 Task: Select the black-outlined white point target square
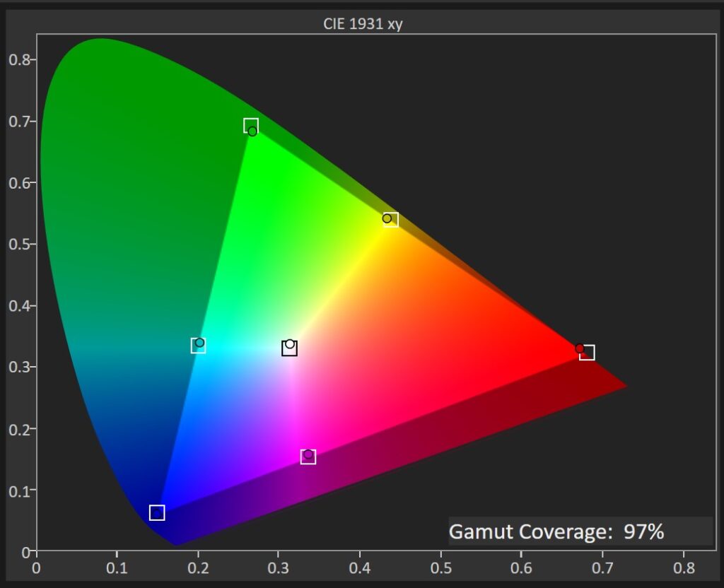[x=289, y=348]
